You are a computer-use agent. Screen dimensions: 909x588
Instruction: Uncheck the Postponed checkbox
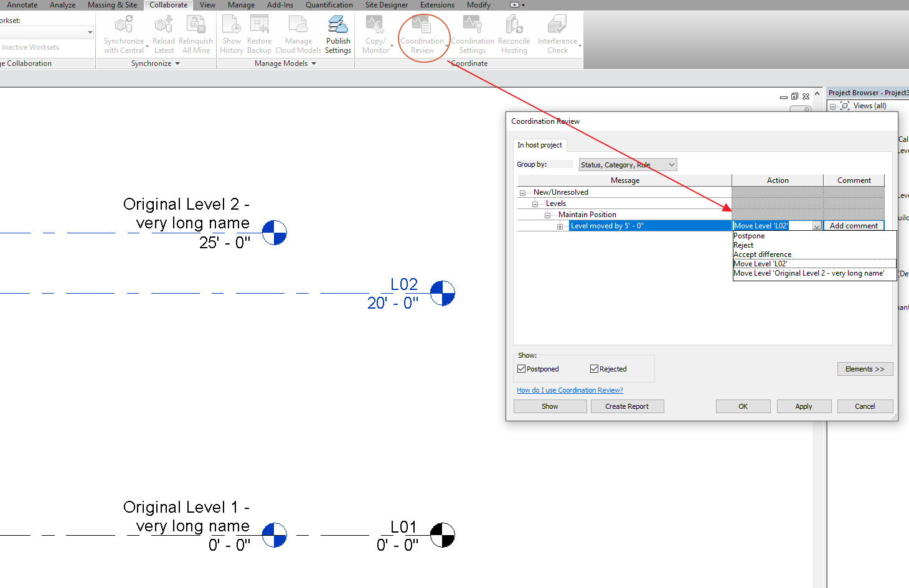(521, 368)
